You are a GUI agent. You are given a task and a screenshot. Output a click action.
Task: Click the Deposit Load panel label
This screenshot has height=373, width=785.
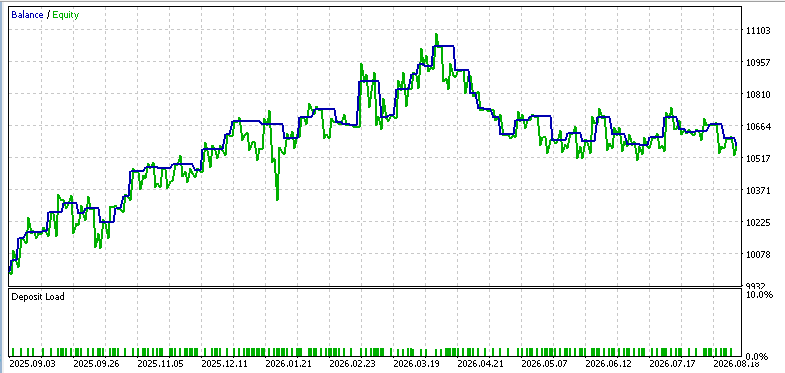point(38,296)
